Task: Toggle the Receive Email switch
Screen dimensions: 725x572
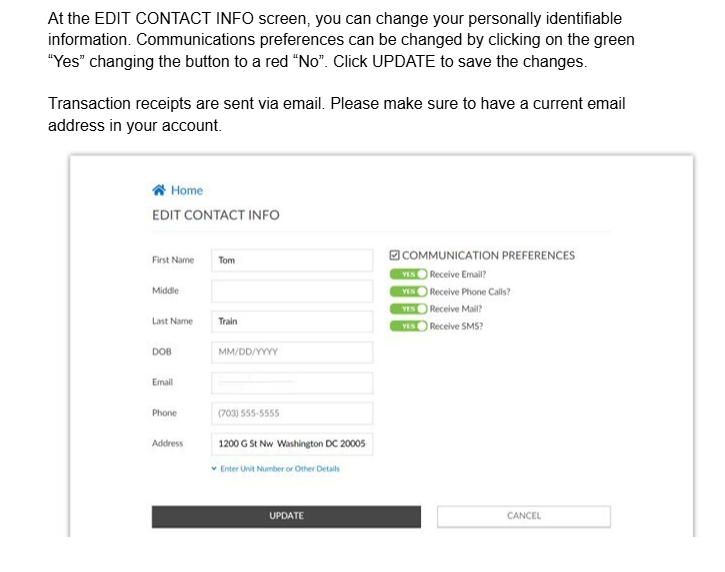Action: click(x=409, y=274)
